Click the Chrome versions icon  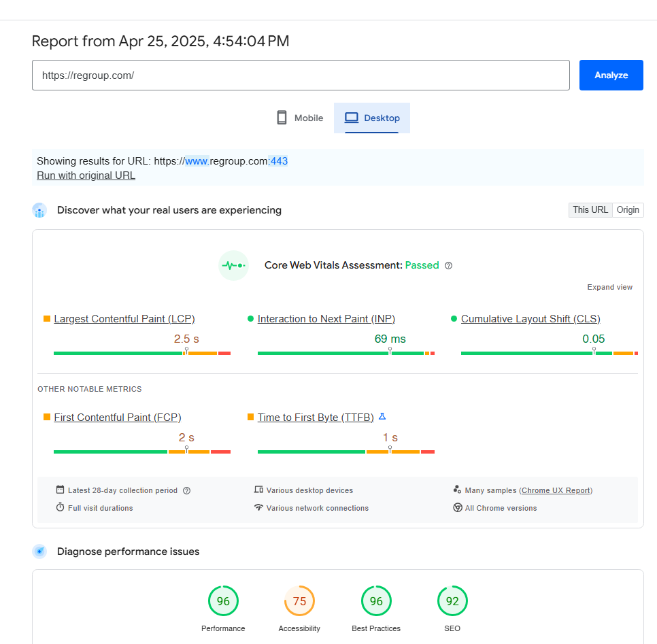click(458, 508)
